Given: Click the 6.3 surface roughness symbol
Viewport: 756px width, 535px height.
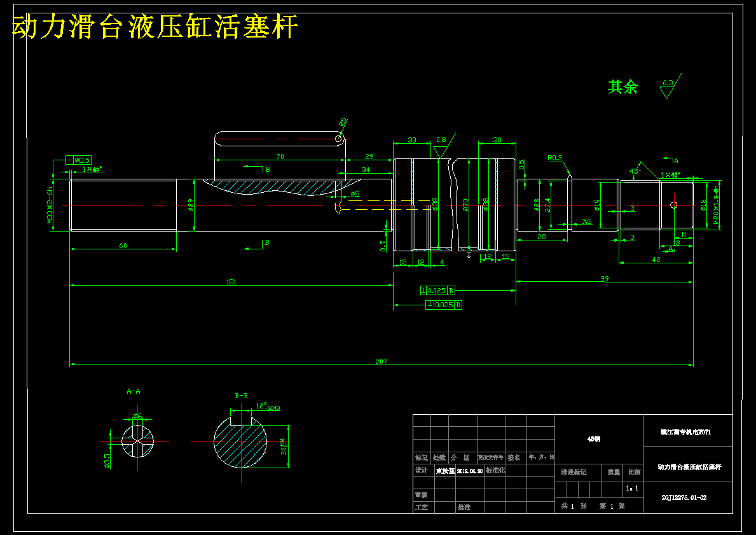Looking at the screenshot, I should pyautogui.click(x=670, y=86).
